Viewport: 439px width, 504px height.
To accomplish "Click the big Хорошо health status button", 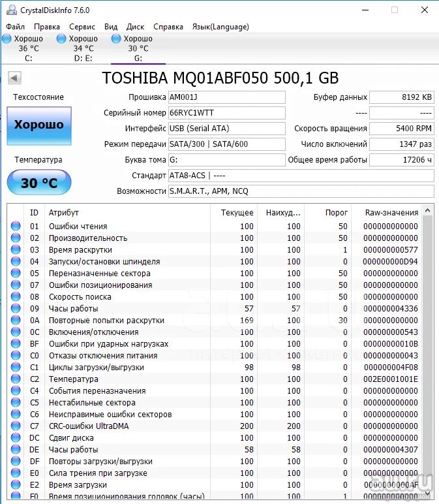I will pyautogui.click(x=39, y=126).
